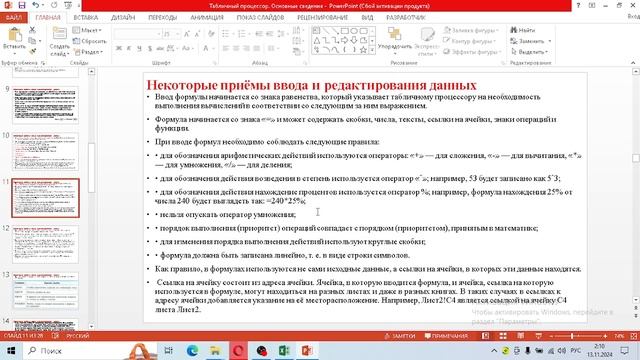Select slide 10 thumbnail
This screenshot has height=360, width=640.
45,151
